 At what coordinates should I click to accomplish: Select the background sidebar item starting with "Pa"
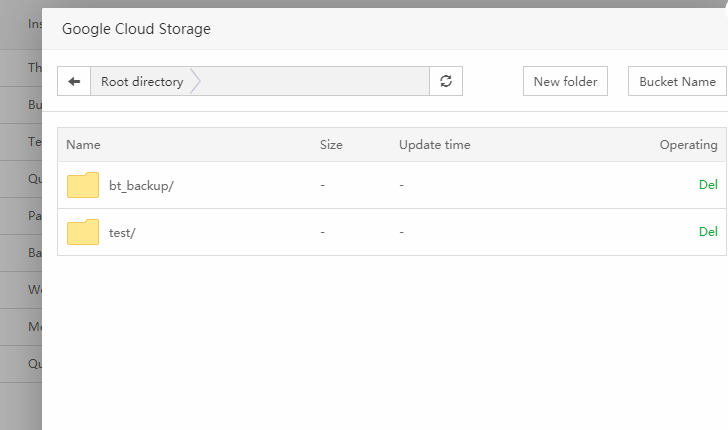[35, 216]
